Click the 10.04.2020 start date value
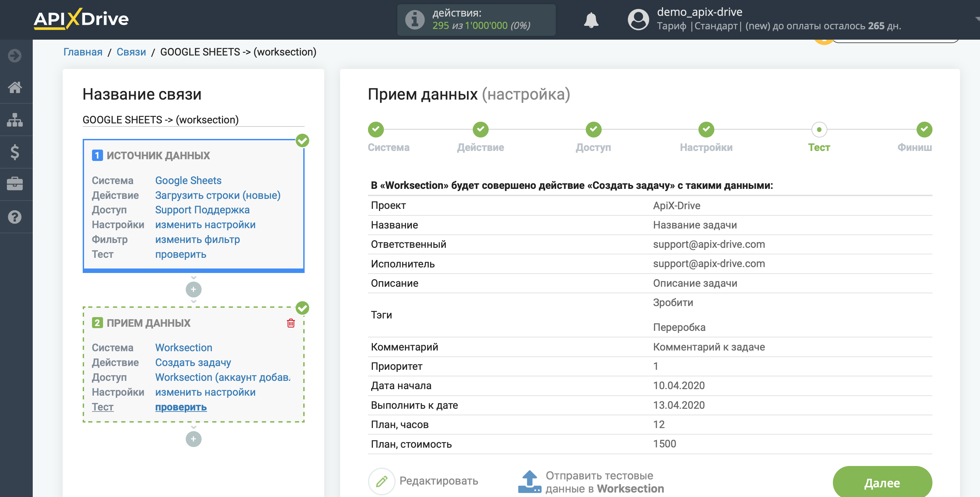The width and height of the screenshot is (980, 497). [x=679, y=385]
